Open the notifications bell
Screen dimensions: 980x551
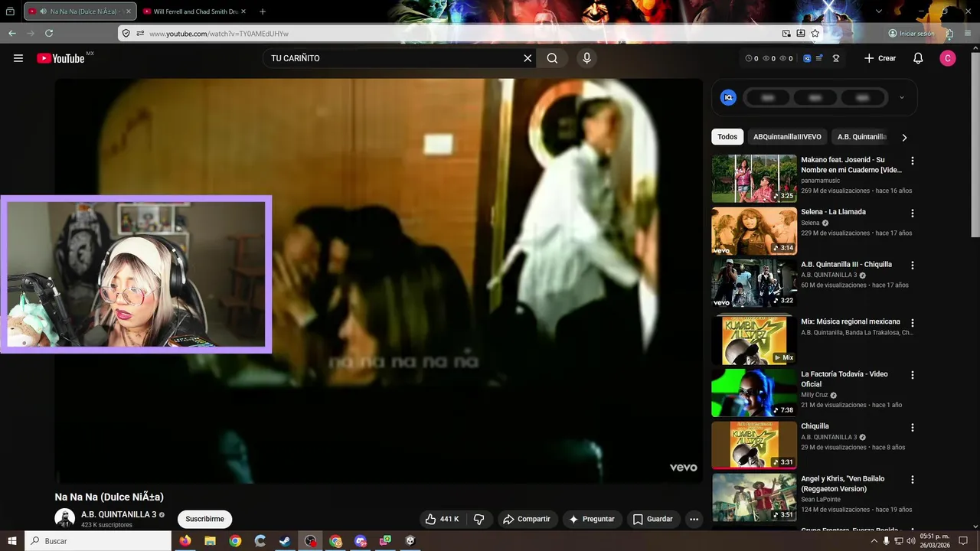click(x=918, y=58)
